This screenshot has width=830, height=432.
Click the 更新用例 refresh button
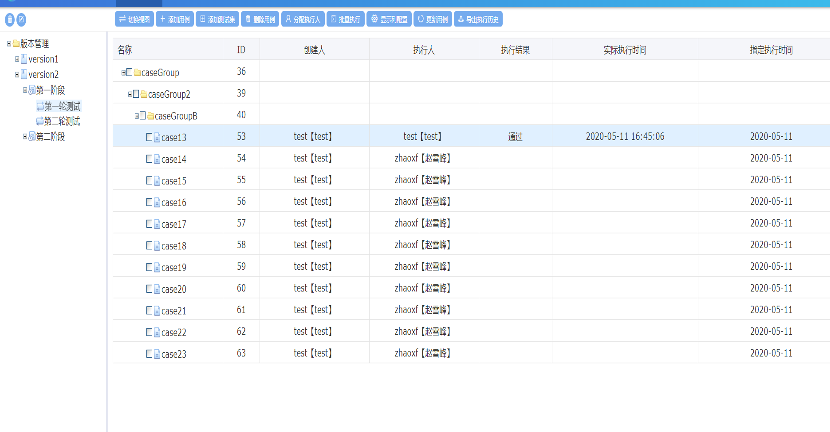coord(431,19)
